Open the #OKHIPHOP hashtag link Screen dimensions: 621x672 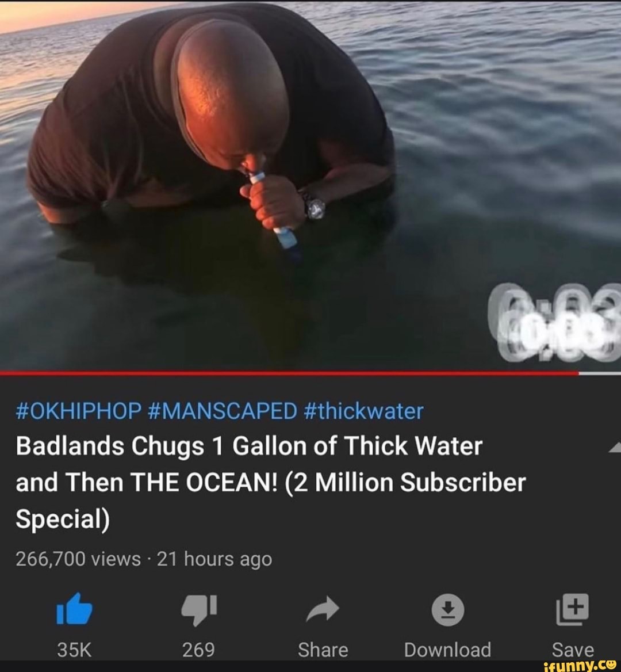79,411
